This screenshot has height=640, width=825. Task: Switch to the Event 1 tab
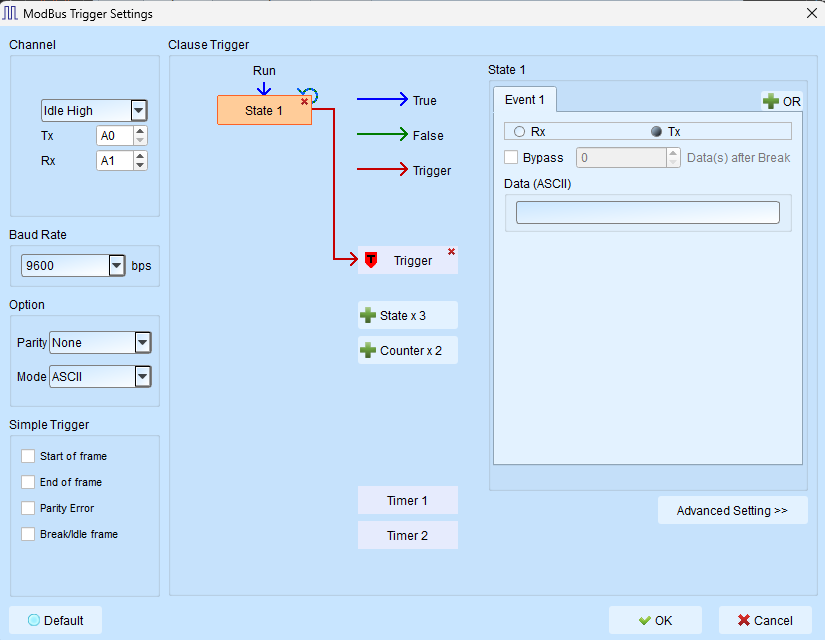click(525, 99)
